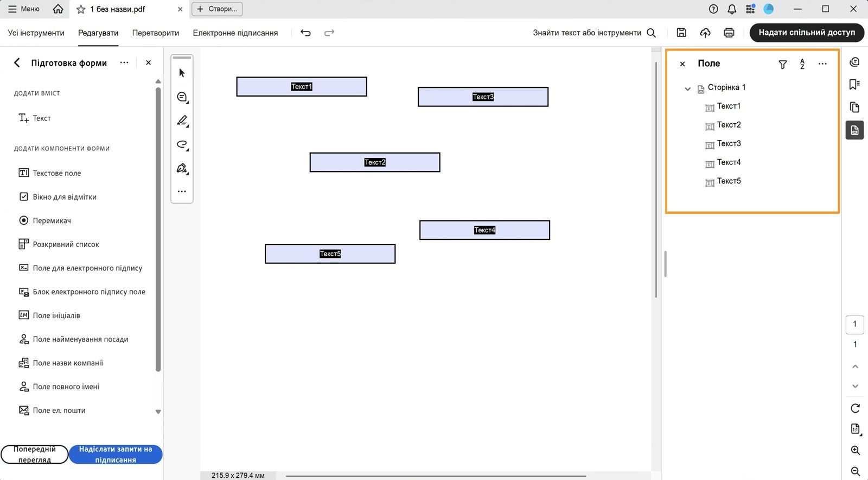The image size is (868, 480).
Task: Click Надати спільний доступ button
Action: 807,33
